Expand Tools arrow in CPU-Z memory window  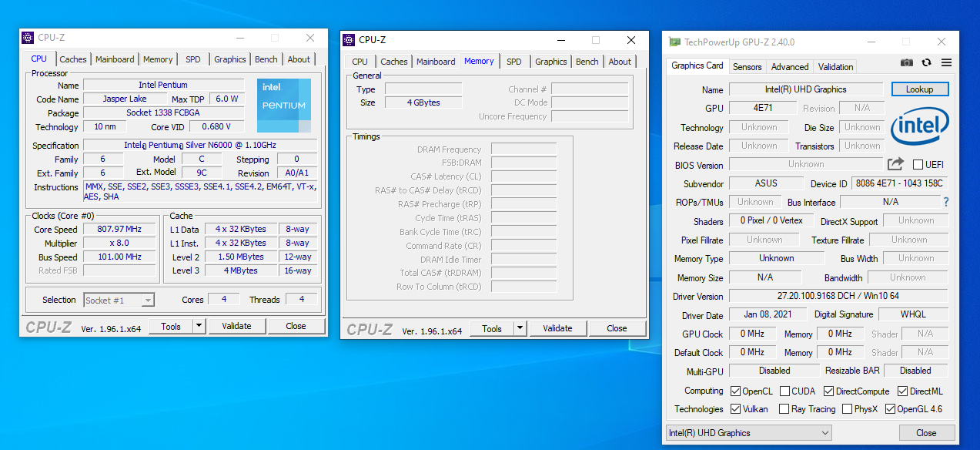click(x=520, y=328)
